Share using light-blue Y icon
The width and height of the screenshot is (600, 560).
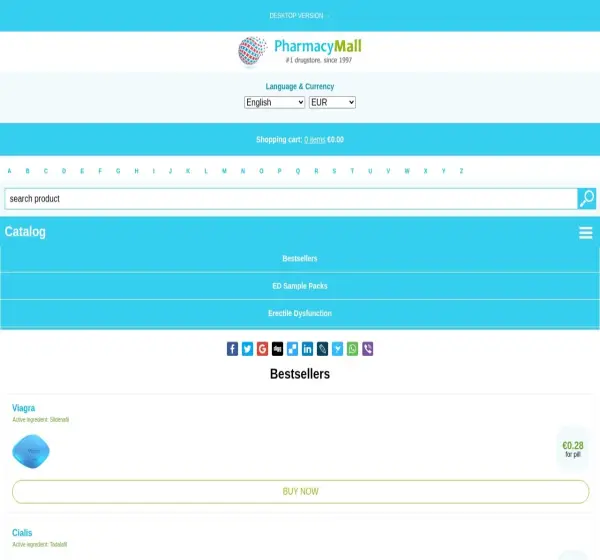point(337,349)
